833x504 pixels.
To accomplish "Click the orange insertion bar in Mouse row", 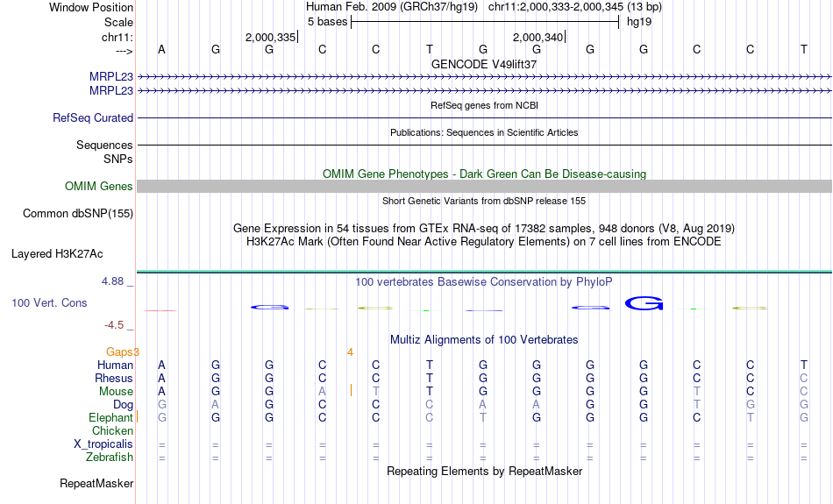I will (x=351, y=390).
